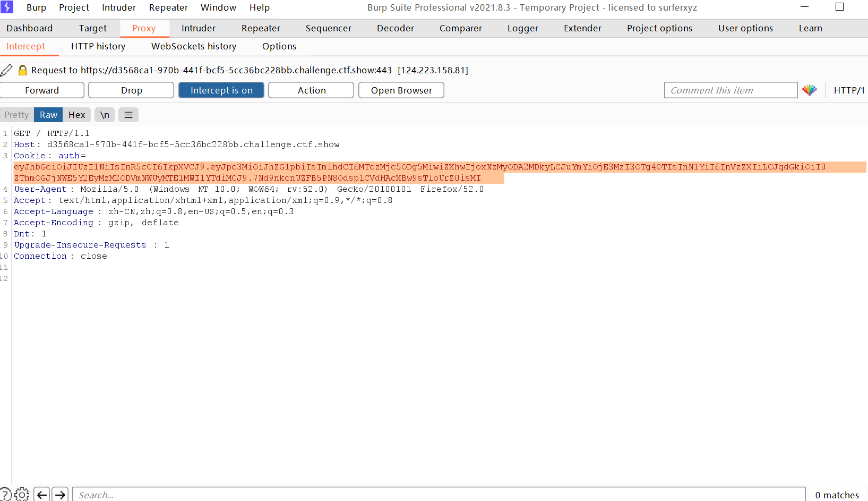Click the Upgrade-Insecure-Requests header line

click(x=91, y=245)
